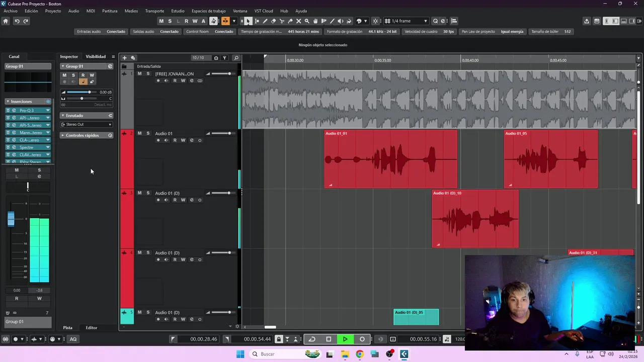Select the Object Selection arrow tool

click(248, 21)
